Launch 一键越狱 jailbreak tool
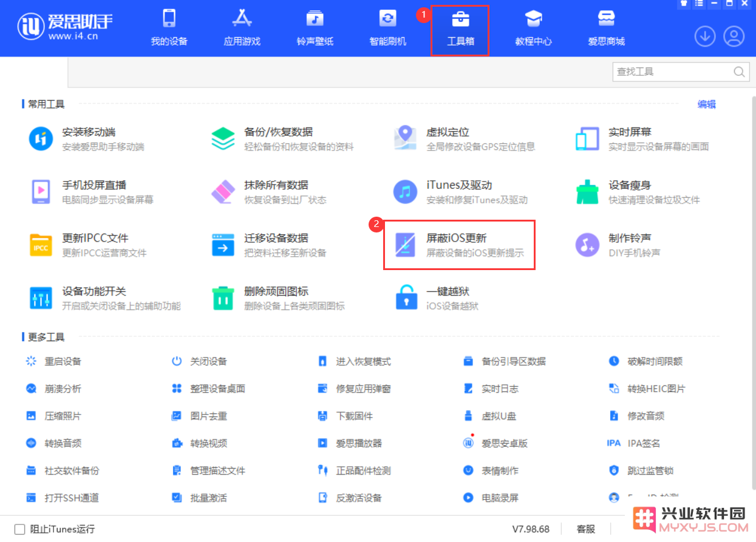 (436, 298)
